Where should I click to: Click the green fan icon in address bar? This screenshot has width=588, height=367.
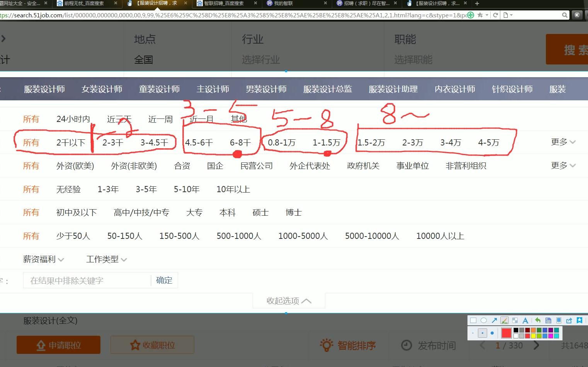tap(470, 15)
